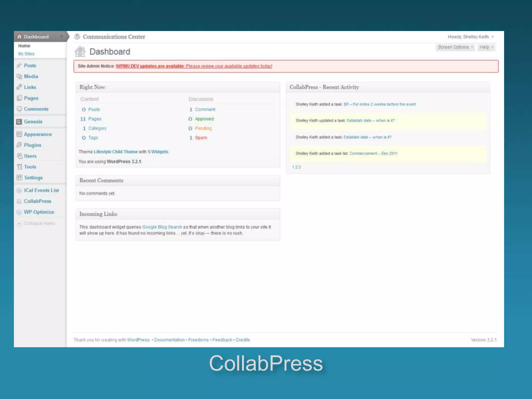Screen dimensions: 532x399
Task: Click the 5 Widgets link
Action: [158, 152]
